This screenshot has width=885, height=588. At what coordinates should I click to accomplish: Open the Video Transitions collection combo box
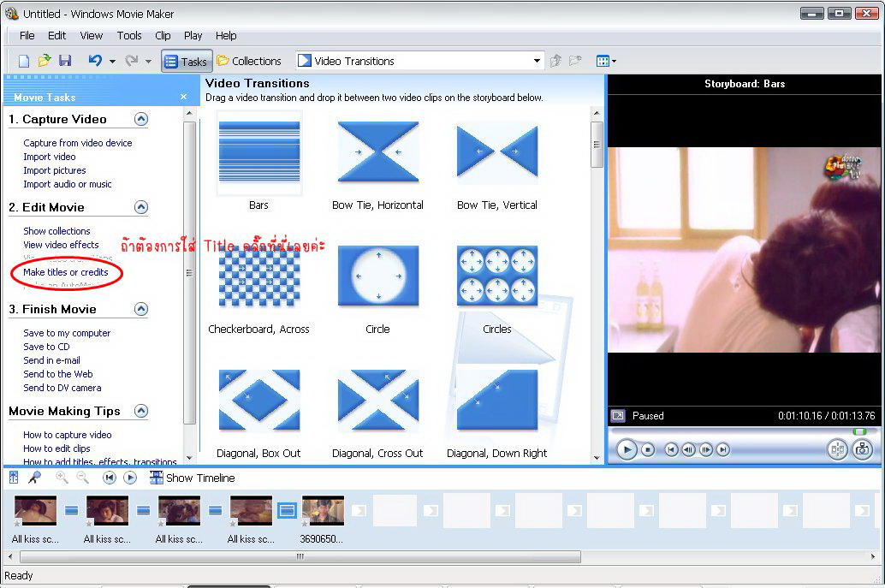point(420,61)
